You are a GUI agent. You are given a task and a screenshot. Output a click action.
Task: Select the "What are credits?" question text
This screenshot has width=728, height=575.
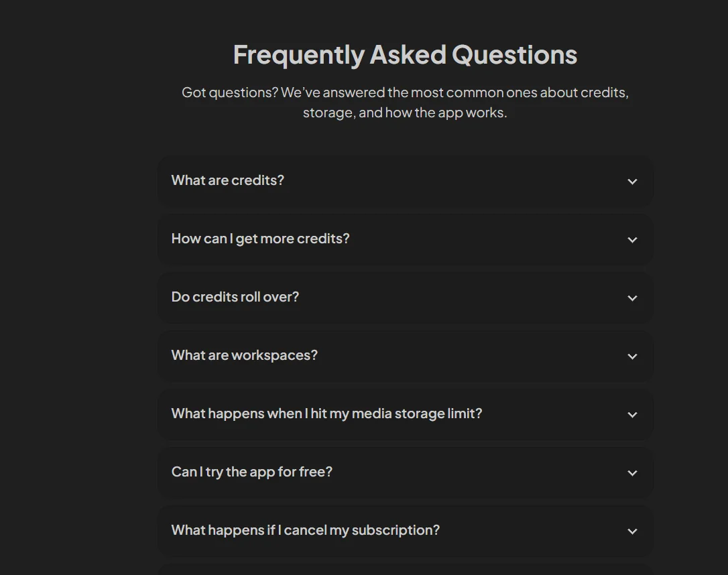[228, 180]
